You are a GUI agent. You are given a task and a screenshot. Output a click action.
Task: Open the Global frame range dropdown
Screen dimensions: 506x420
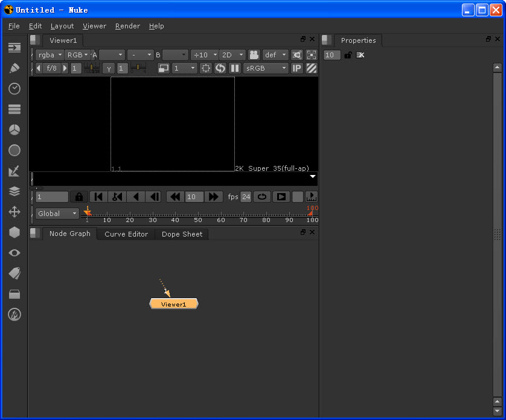click(56, 214)
